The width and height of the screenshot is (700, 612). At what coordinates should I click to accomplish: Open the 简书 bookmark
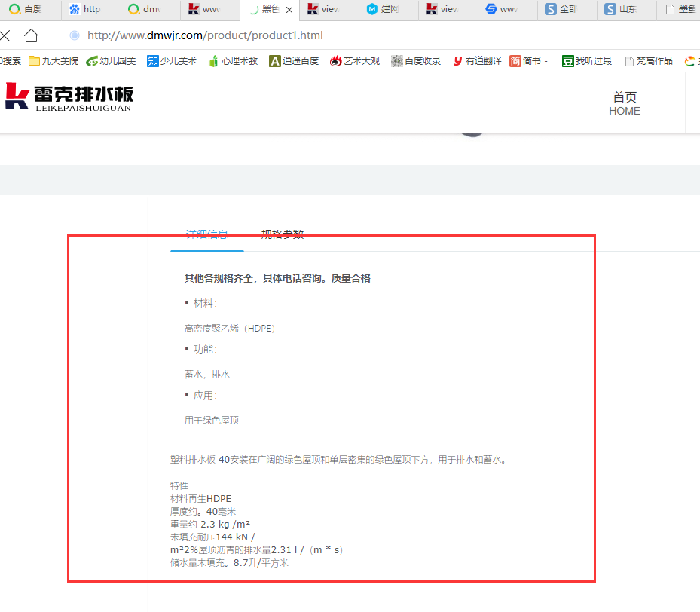529,61
